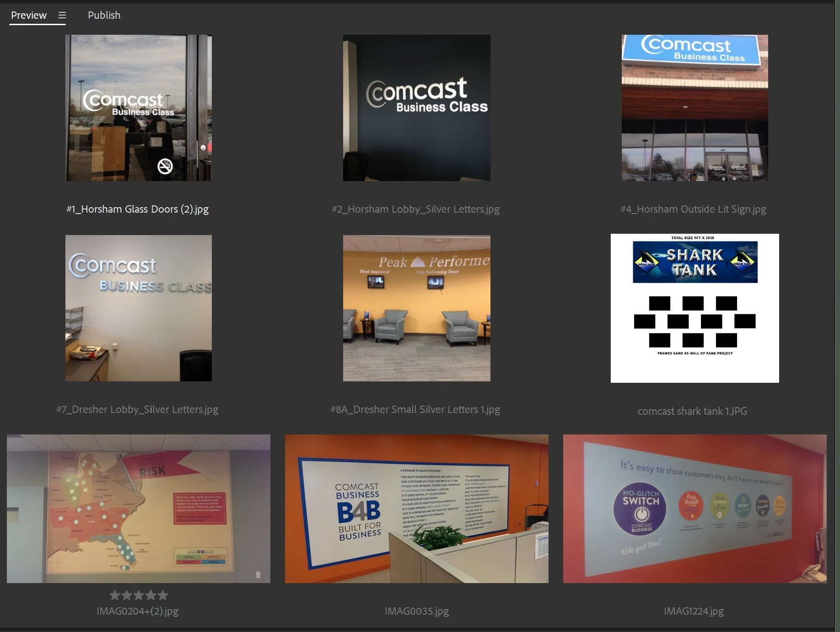Image resolution: width=840 pixels, height=632 pixels.
Task: Click filename #7_Dresher Lobby_Silver Letters.jpg
Action: (137, 409)
